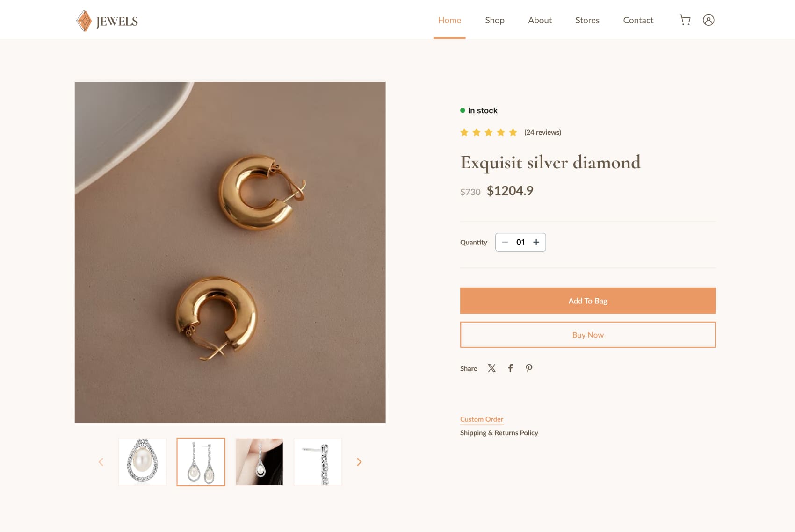The width and height of the screenshot is (795, 532).
Task: Open the user account icon
Action: (708, 20)
